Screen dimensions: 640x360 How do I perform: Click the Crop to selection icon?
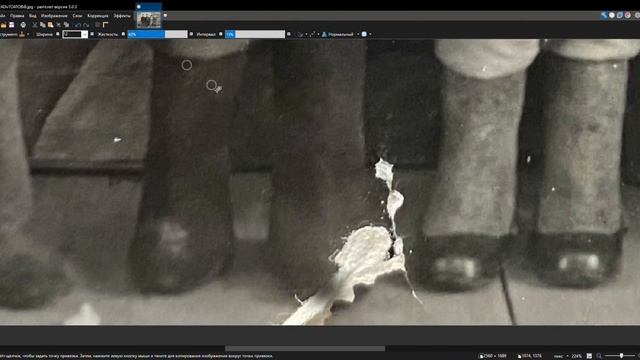(58, 25)
